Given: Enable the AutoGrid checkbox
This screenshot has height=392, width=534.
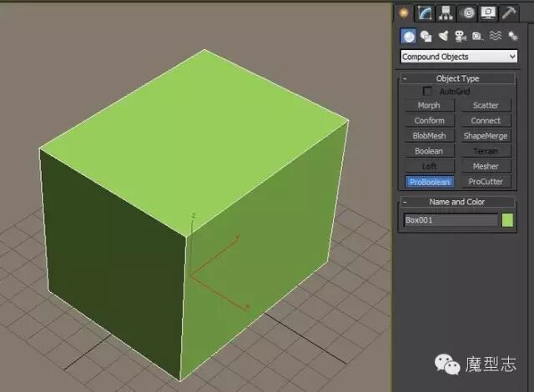Looking at the screenshot, I should 427,91.
